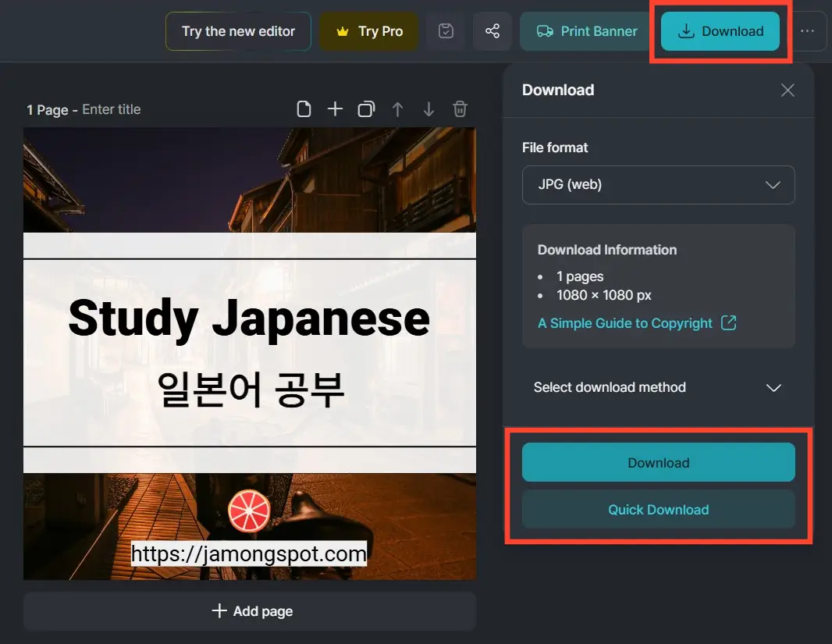Move page up with the up arrow
The image size is (832, 644).
[397, 109]
